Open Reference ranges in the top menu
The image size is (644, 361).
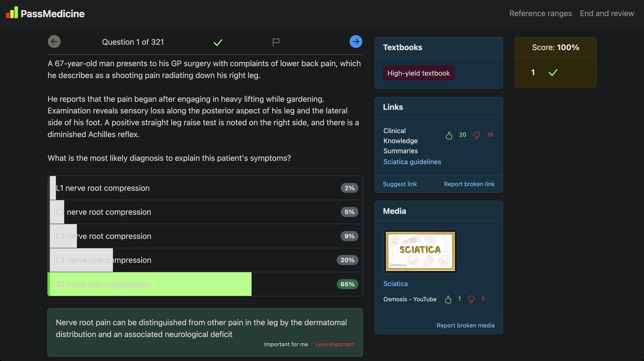(x=540, y=13)
